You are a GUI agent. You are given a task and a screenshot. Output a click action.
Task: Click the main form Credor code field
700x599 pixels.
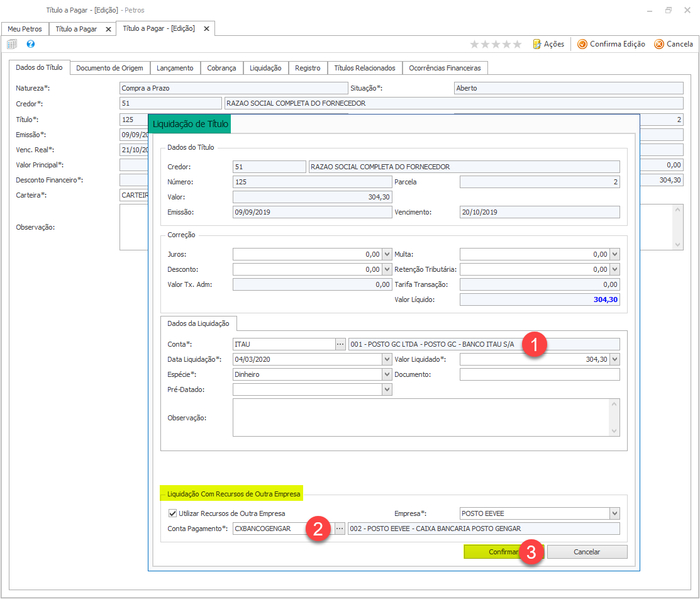[x=170, y=103]
